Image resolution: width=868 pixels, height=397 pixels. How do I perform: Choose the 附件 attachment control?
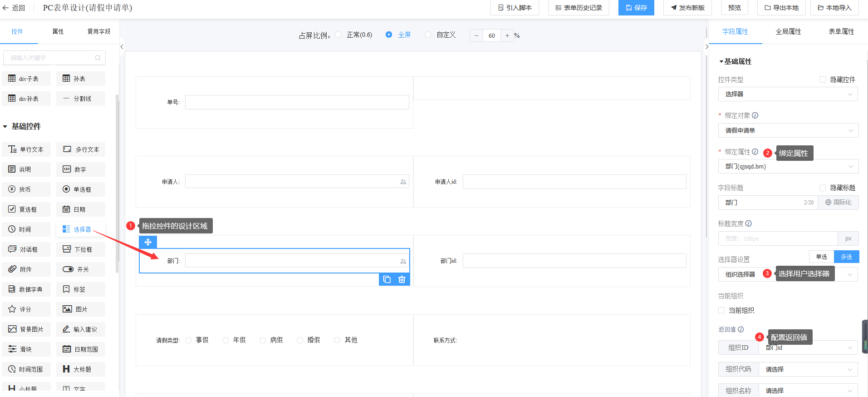coord(26,269)
